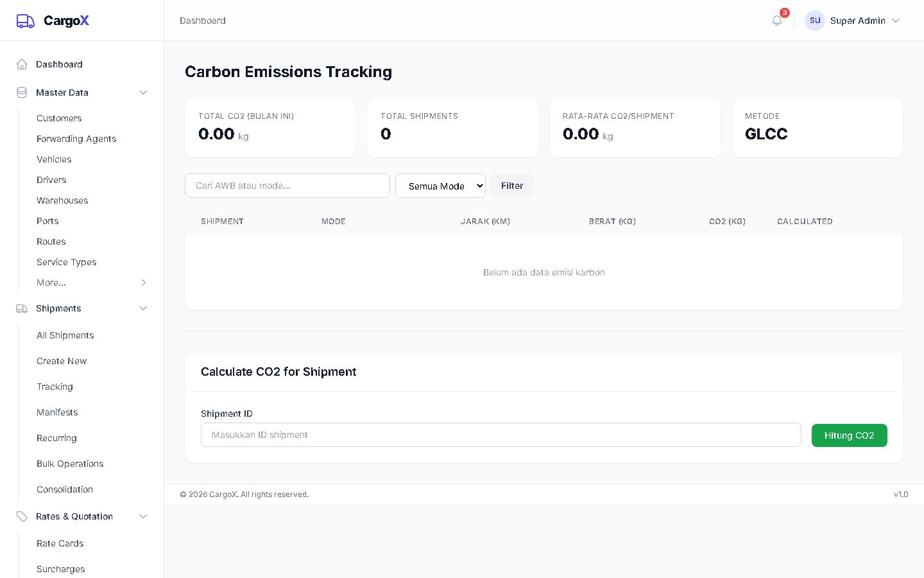The height and width of the screenshot is (578, 924).
Task: Click the green Hitung CO2 button
Action: pos(850,435)
